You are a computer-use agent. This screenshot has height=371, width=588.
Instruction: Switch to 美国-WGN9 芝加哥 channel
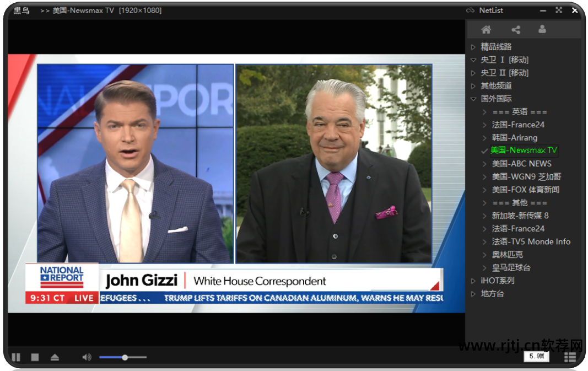526,177
